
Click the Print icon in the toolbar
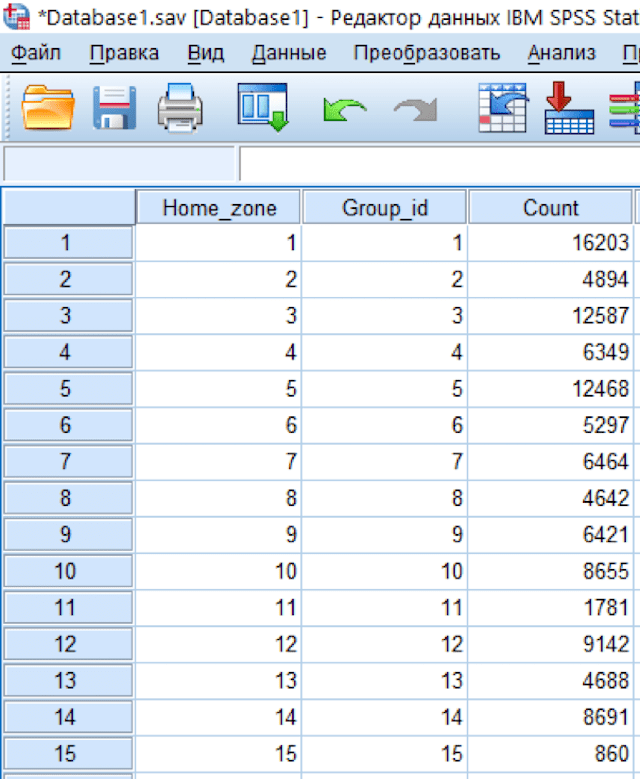click(x=180, y=106)
